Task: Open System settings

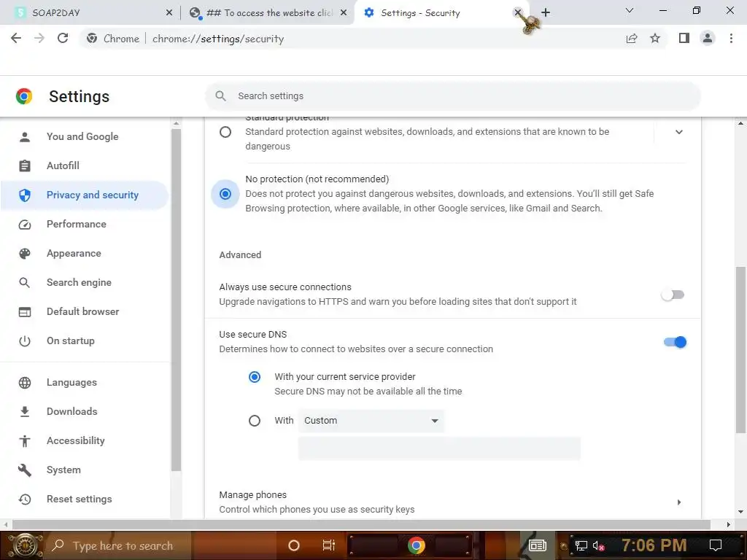Action: tap(63, 470)
